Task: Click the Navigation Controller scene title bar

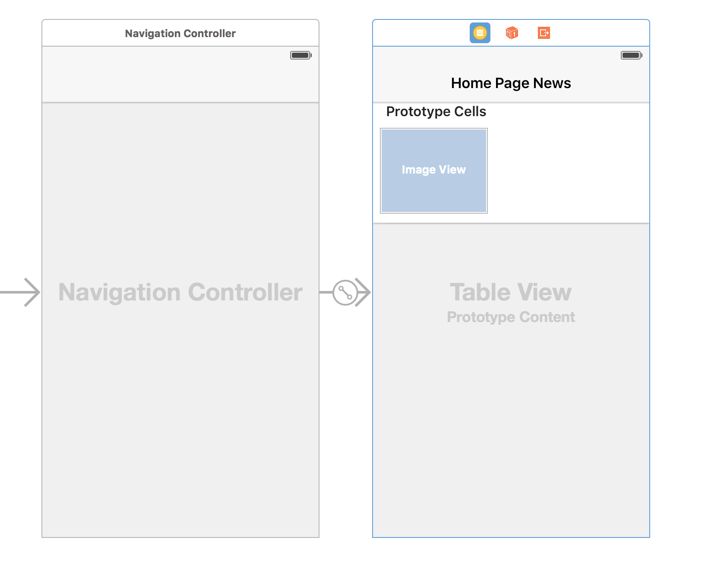Action: pos(180,33)
